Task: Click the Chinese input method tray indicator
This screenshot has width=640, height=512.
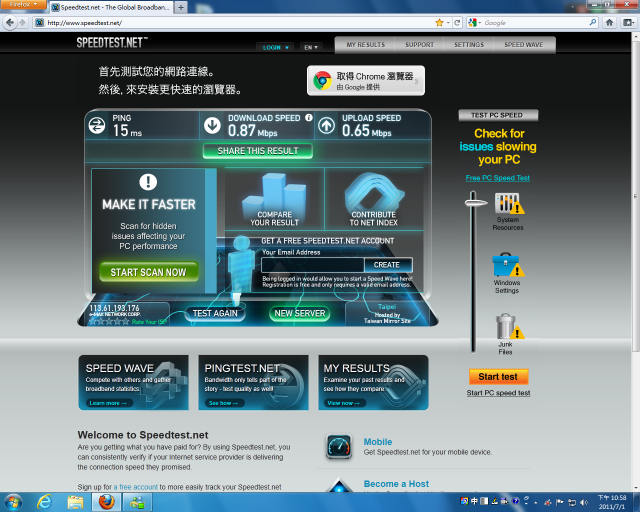Action: pos(474,501)
